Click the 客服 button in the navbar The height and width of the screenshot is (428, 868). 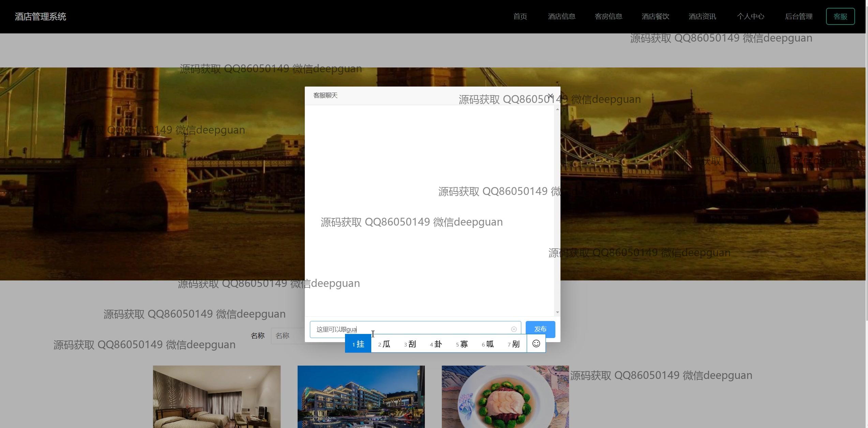(x=840, y=17)
